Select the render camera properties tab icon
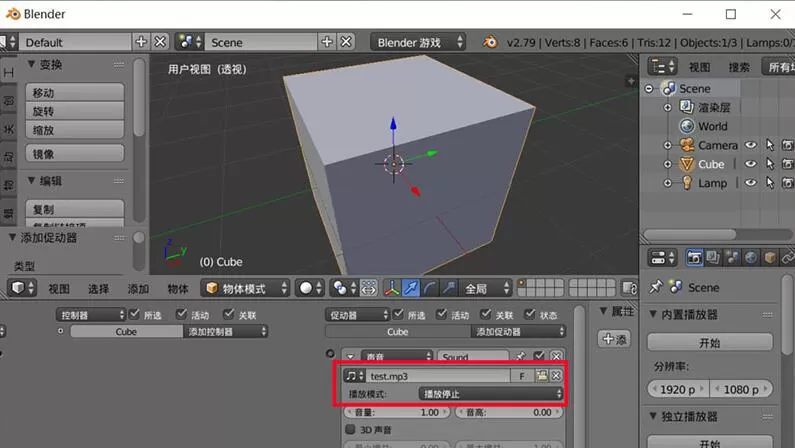The width and height of the screenshot is (795, 448). [x=694, y=258]
